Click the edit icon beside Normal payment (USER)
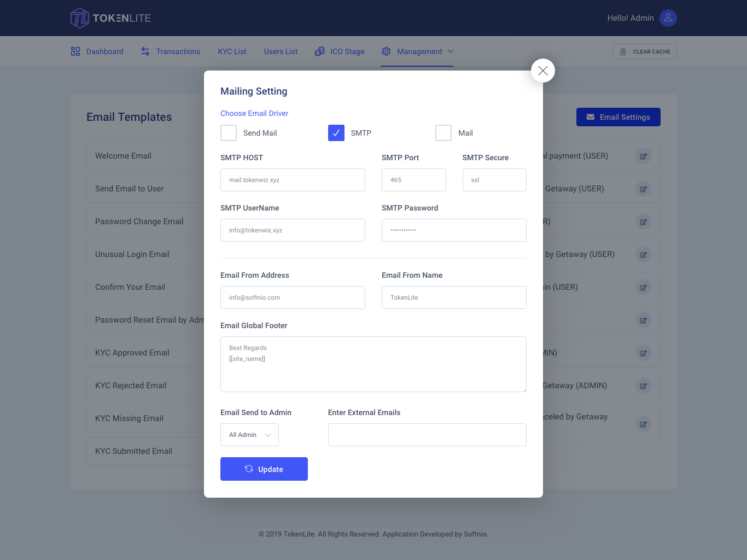The width and height of the screenshot is (747, 560). (644, 156)
